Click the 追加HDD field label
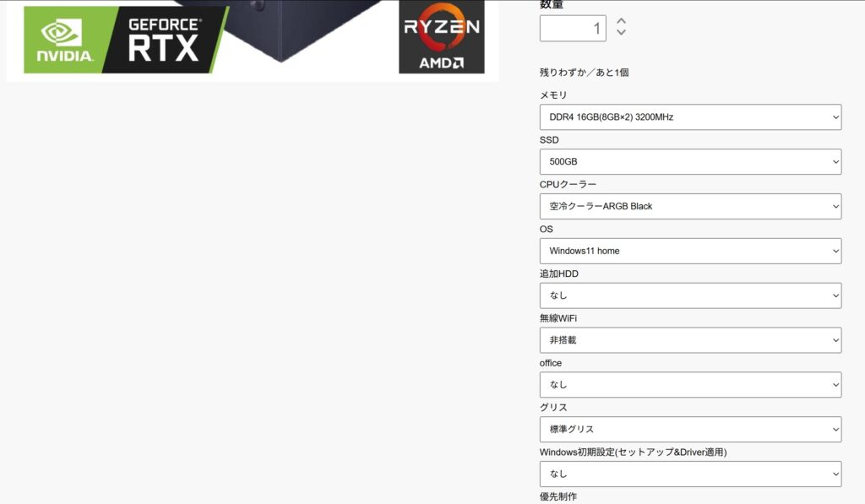 [559, 274]
